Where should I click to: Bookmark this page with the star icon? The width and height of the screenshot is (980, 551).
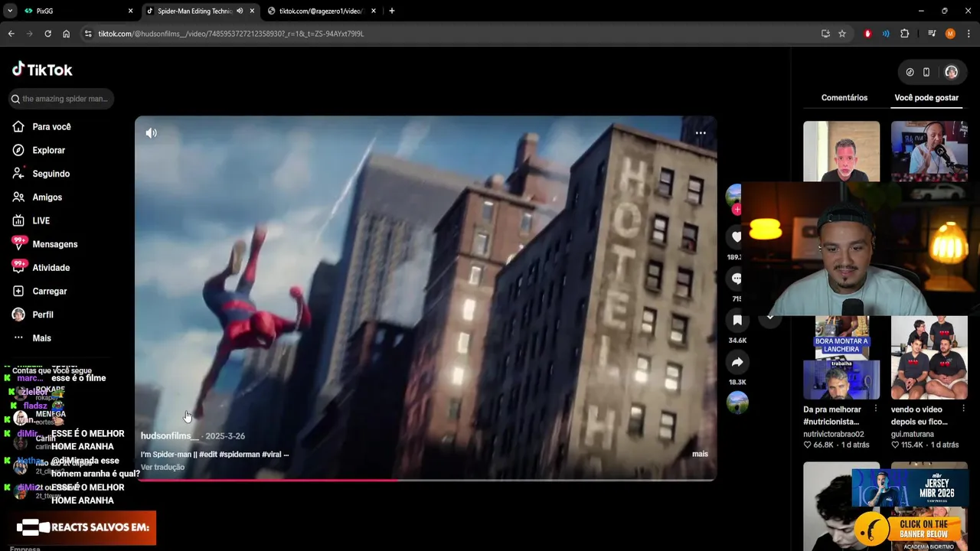tap(842, 34)
